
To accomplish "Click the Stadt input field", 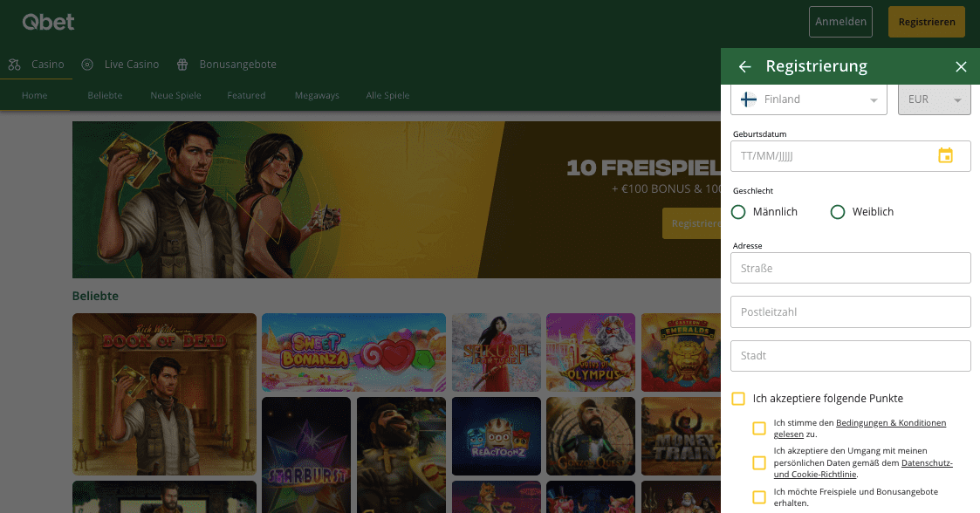I will pos(851,356).
